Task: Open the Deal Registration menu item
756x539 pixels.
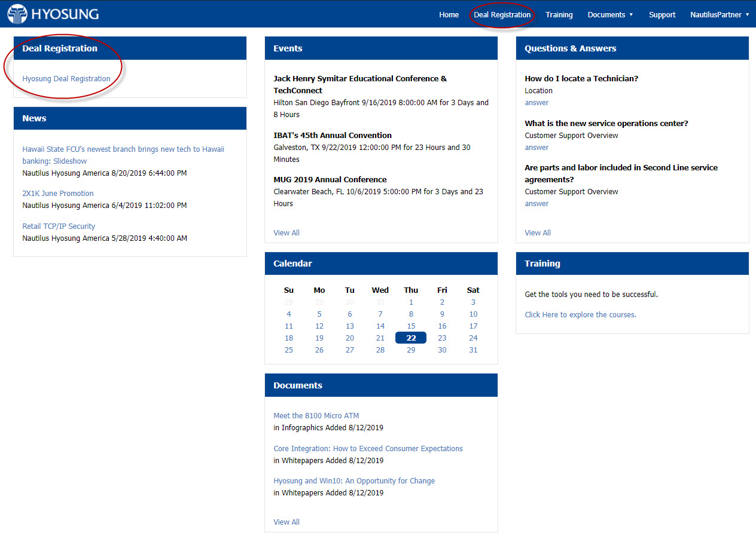Action: pyautogui.click(x=502, y=14)
